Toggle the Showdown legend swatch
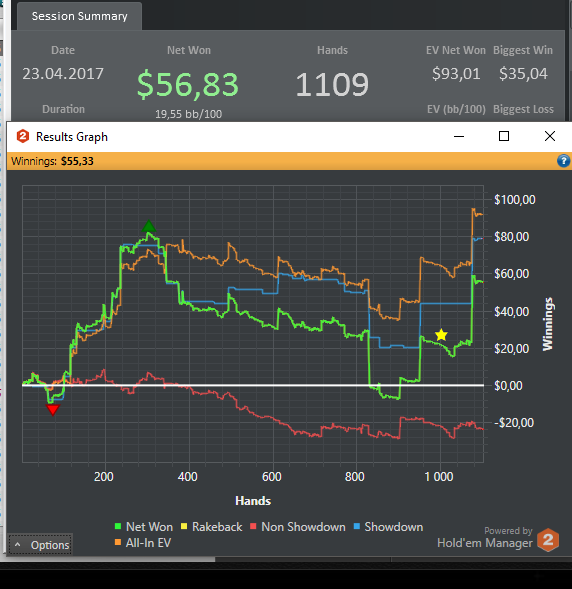 357,527
